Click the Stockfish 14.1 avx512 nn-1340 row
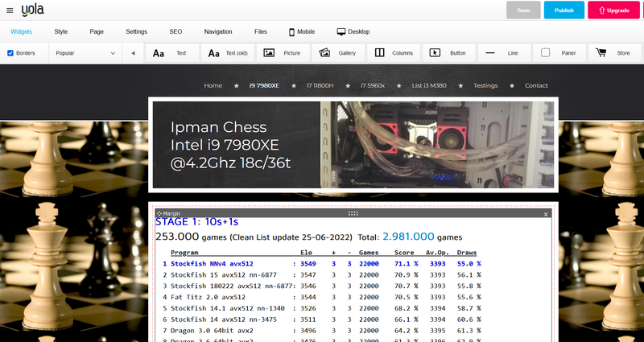644x342 pixels. [321, 308]
